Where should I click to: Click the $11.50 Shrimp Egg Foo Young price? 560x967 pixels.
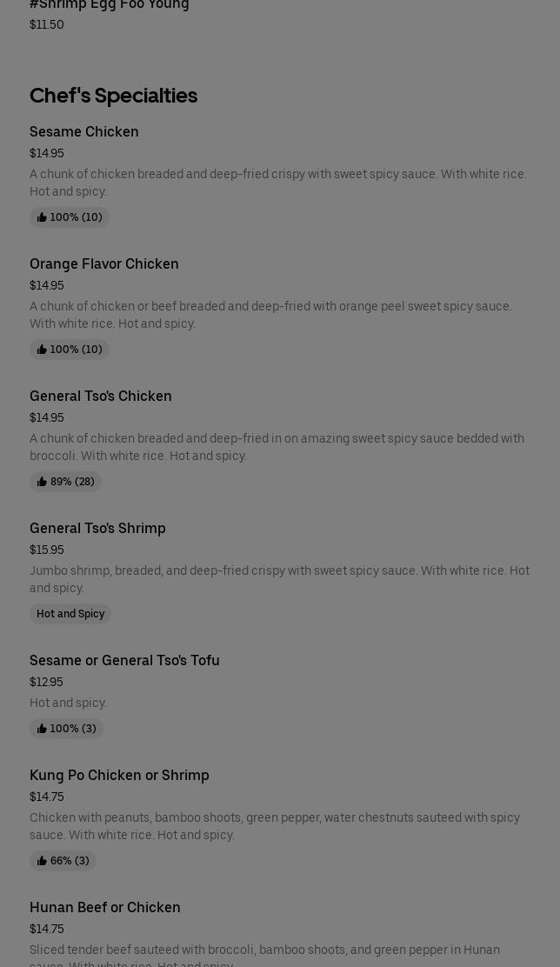point(47,24)
